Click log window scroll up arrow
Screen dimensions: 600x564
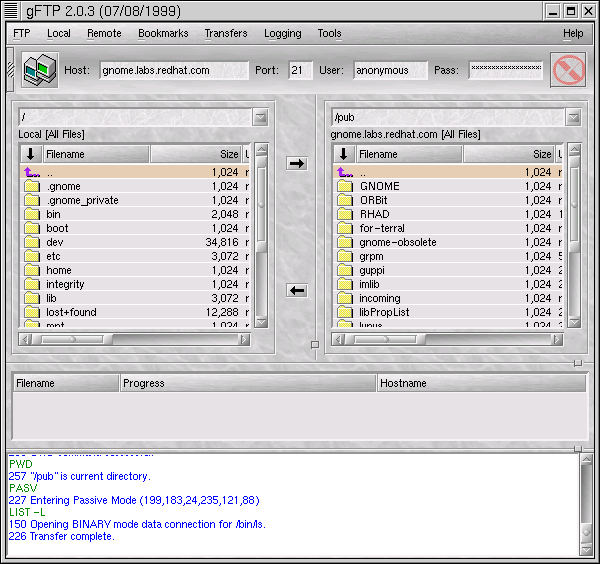click(x=586, y=458)
